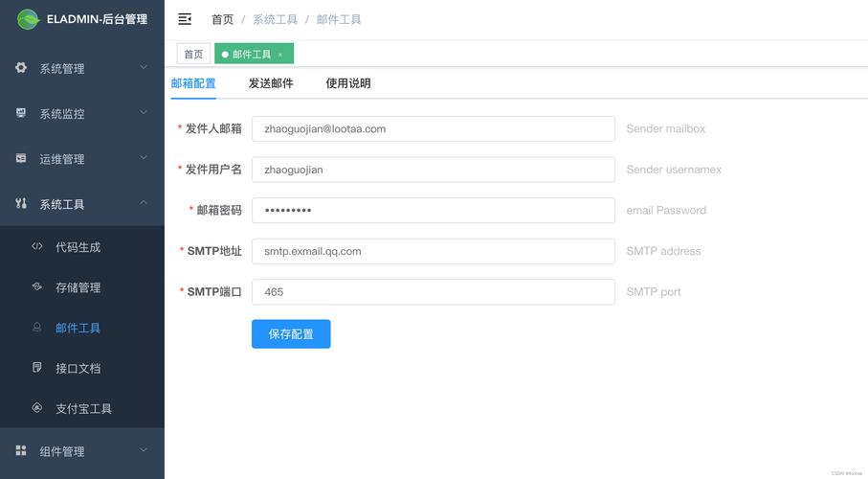
Task: Click the SMTP地址 input field
Action: tap(434, 251)
